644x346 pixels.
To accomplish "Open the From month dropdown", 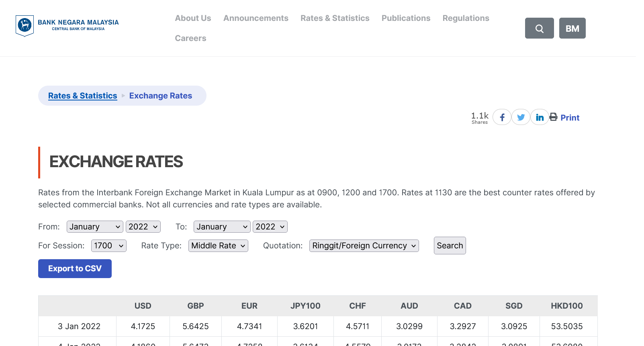I will pos(95,227).
